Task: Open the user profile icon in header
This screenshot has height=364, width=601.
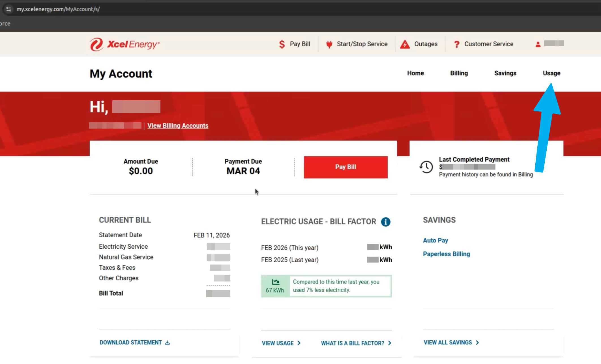Action: pos(538,44)
